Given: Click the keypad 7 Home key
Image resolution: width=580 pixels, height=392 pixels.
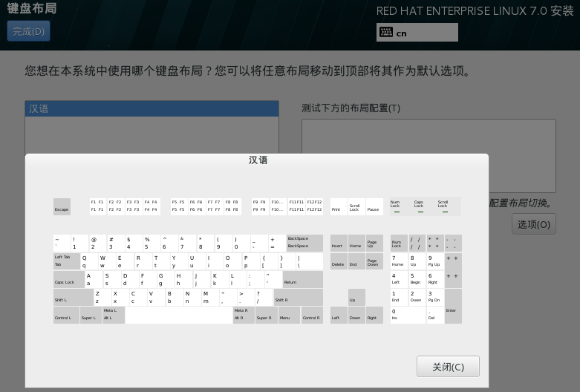Looking at the screenshot, I should [399, 261].
